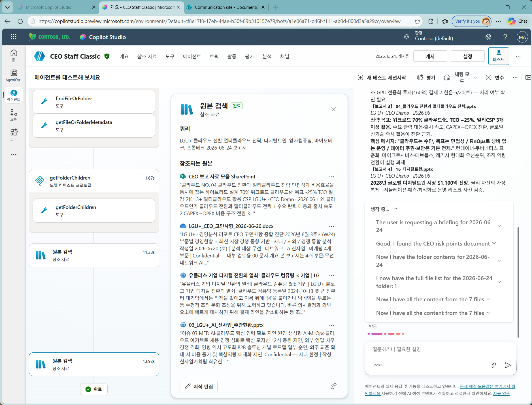Expand 'Now I have the folder contents' thought

point(499,261)
